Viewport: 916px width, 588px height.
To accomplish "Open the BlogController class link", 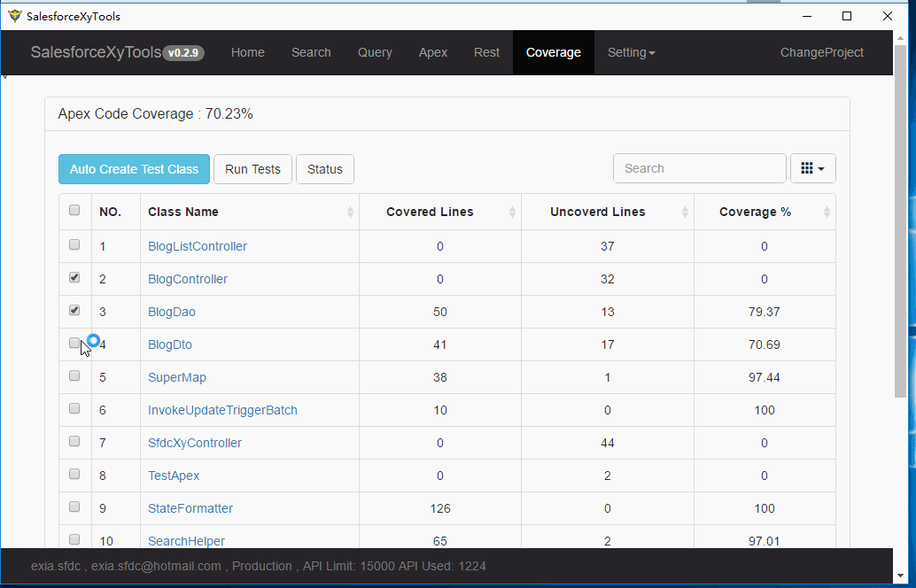I will [x=188, y=279].
